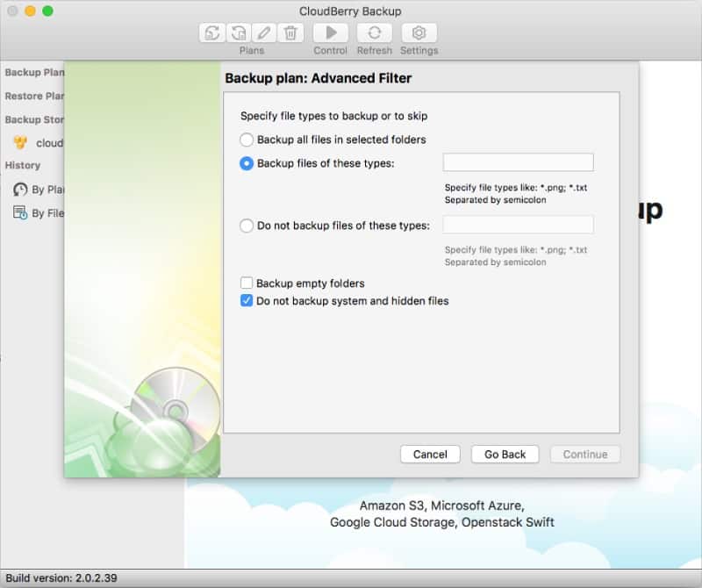Click the Do not backup file types field
Screen dimensions: 702x588
(x=519, y=225)
